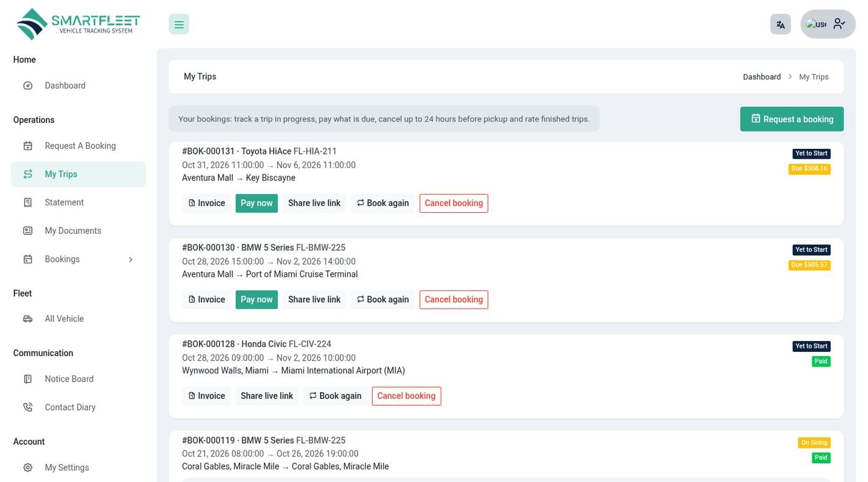Click the Due $308.16 badge
Viewport: 868px width, 482px height.
pyautogui.click(x=809, y=169)
